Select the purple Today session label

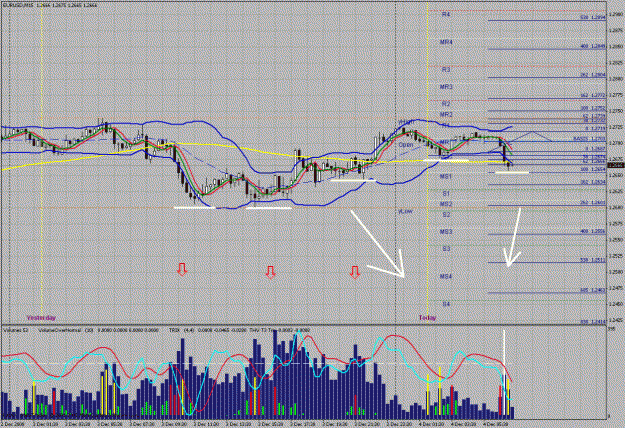click(427, 318)
